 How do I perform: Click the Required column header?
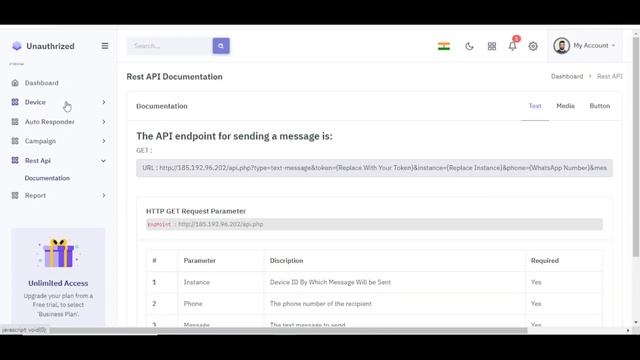pos(545,260)
